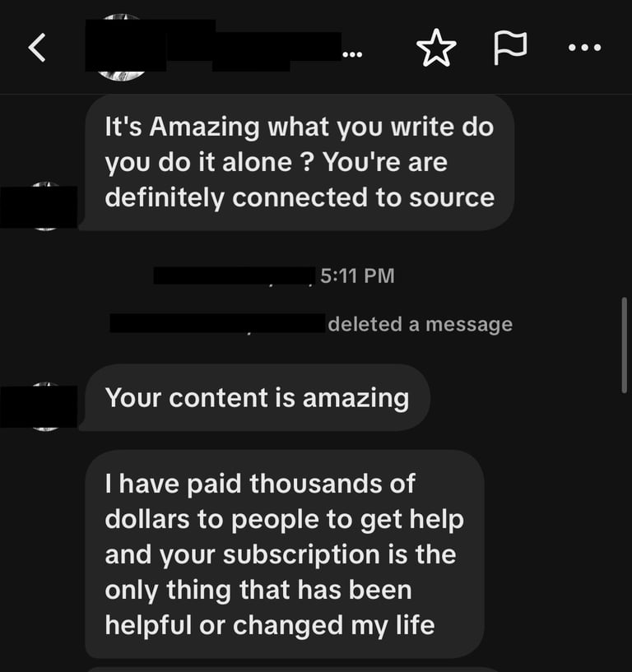Screen dimensions: 632x672
Task: Tap redacted username before 'deleted a message'
Action: tap(217, 323)
